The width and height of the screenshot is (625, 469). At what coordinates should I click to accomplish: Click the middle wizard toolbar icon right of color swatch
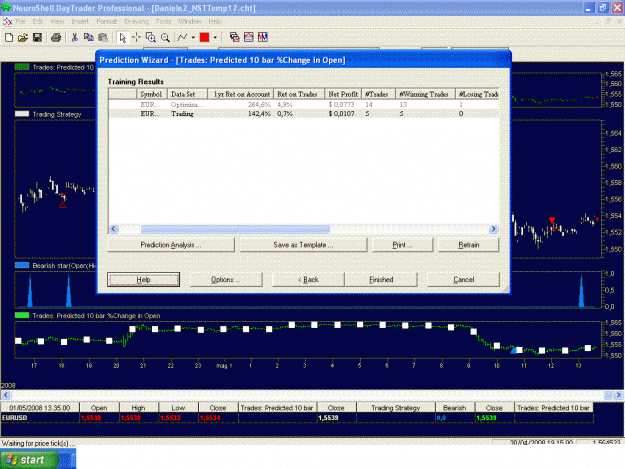tap(249, 37)
